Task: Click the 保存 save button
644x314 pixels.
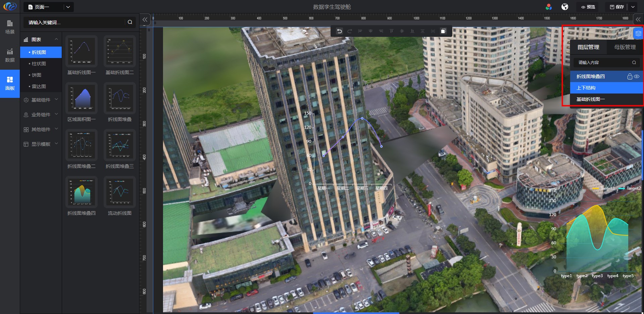Action: pyautogui.click(x=617, y=7)
